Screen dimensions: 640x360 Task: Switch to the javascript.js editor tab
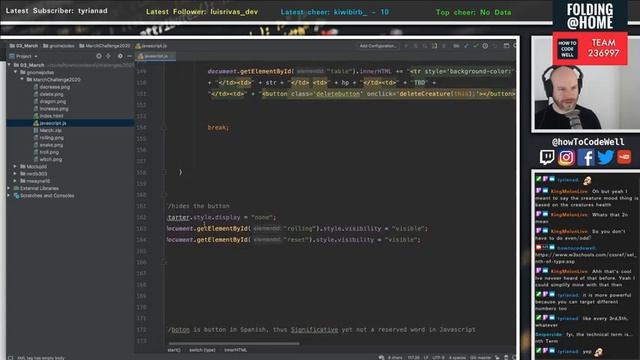pyautogui.click(x=156, y=56)
